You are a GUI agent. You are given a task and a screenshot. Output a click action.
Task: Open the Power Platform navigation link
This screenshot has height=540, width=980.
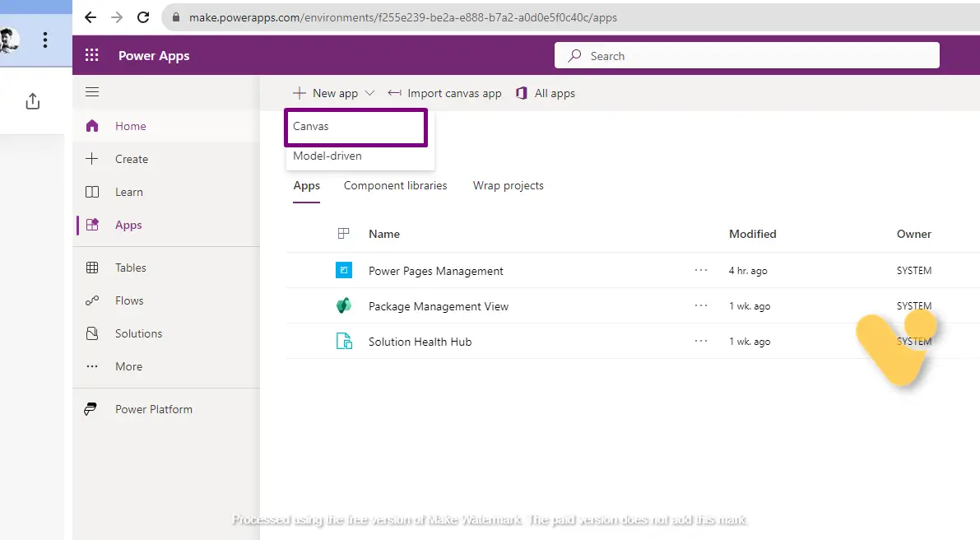[154, 409]
